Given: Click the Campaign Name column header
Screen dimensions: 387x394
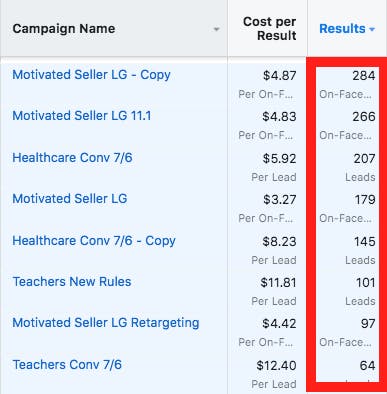Looking at the screenshot, I should [64, 29].
